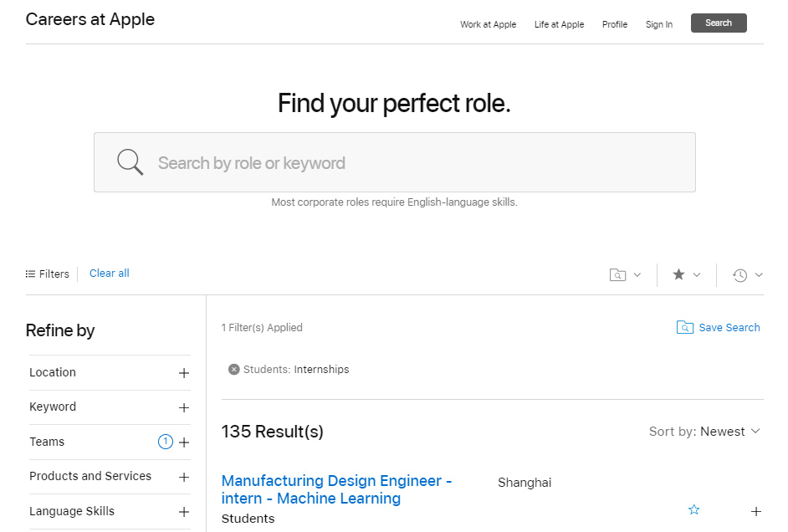Click the 1 Filter(s) Applied text
The height and width of the screenshot is (532, 788).
(262, 328)
